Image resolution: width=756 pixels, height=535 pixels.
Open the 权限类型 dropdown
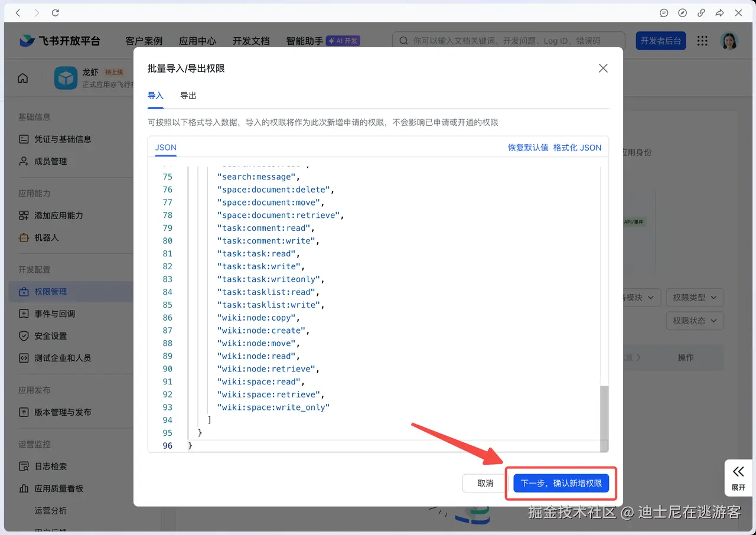click(695, 298)
